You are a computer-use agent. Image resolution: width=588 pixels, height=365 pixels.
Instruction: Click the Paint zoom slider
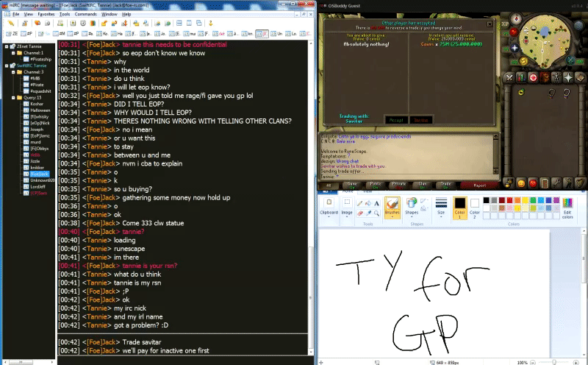[x=554, y=362]
